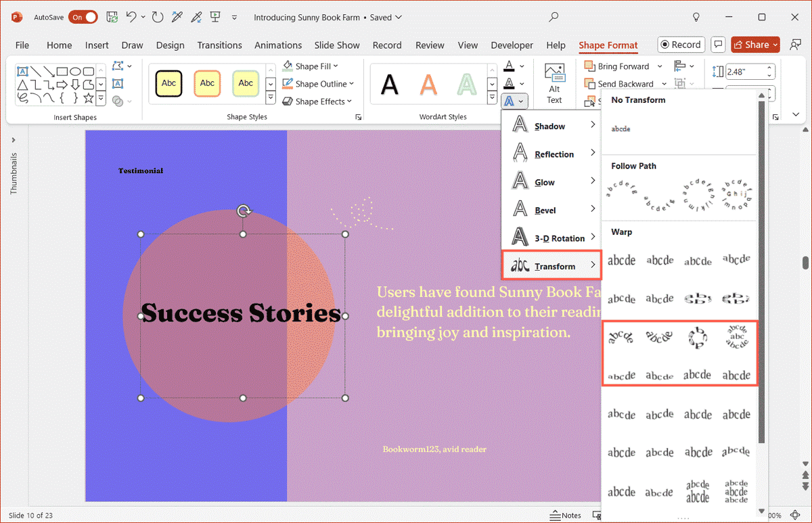Open the Transform submenu
The image size is (812, 523).
pyautogui.click(x=551, y=265)
